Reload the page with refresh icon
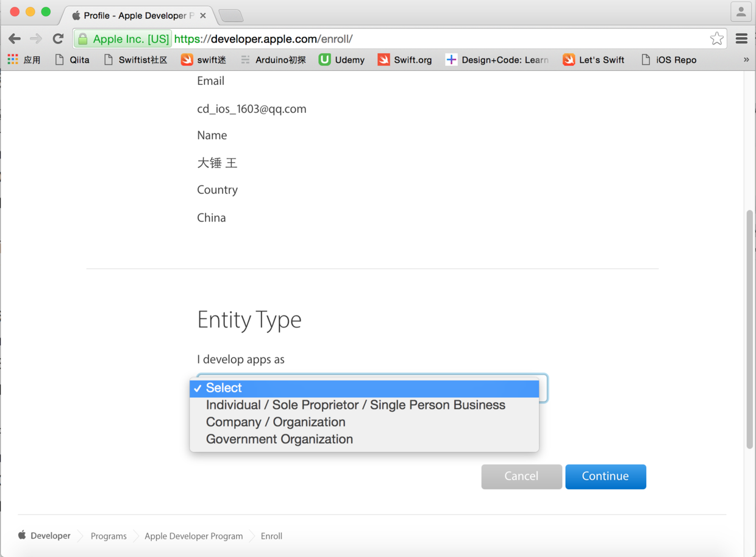Viewport: 756px width, 557px height. [58, 39]
